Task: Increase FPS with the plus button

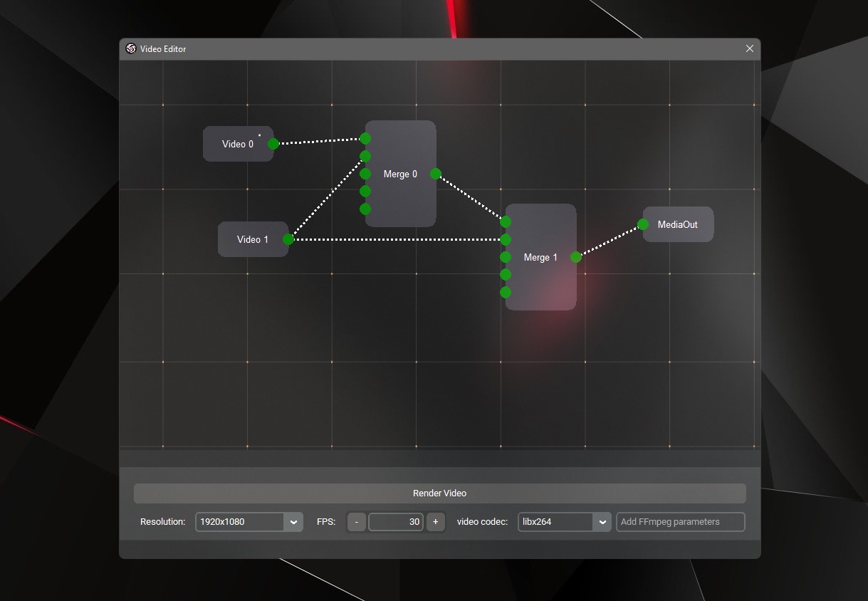Action: (436, 522)
